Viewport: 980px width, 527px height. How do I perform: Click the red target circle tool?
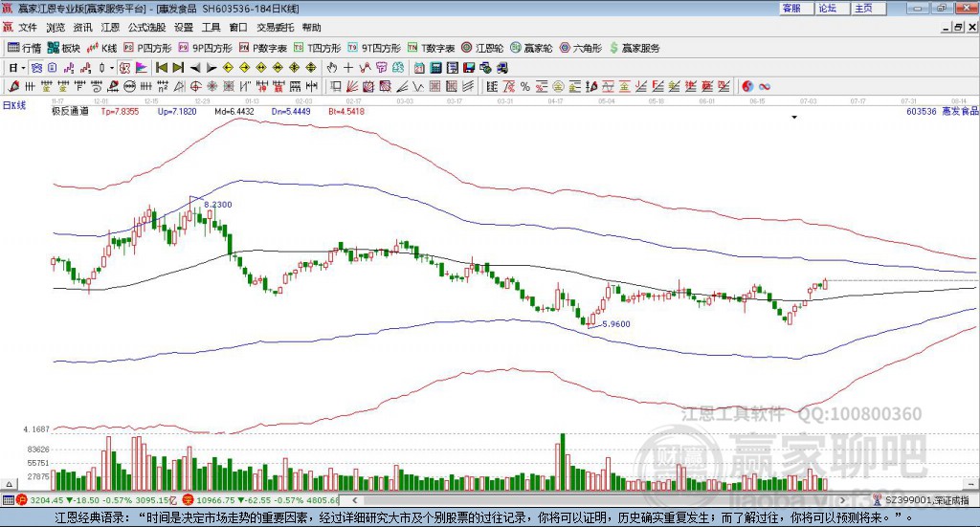(195, 86)
